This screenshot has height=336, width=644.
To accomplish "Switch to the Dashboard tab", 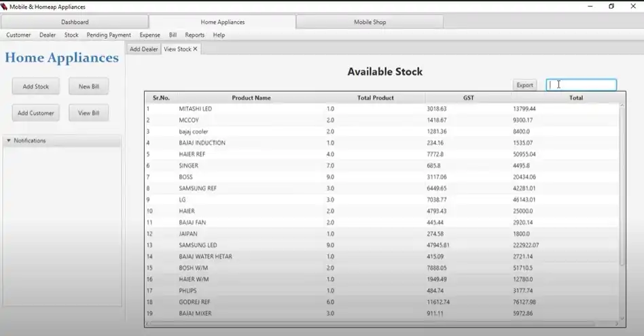I will tap(75, 22).
